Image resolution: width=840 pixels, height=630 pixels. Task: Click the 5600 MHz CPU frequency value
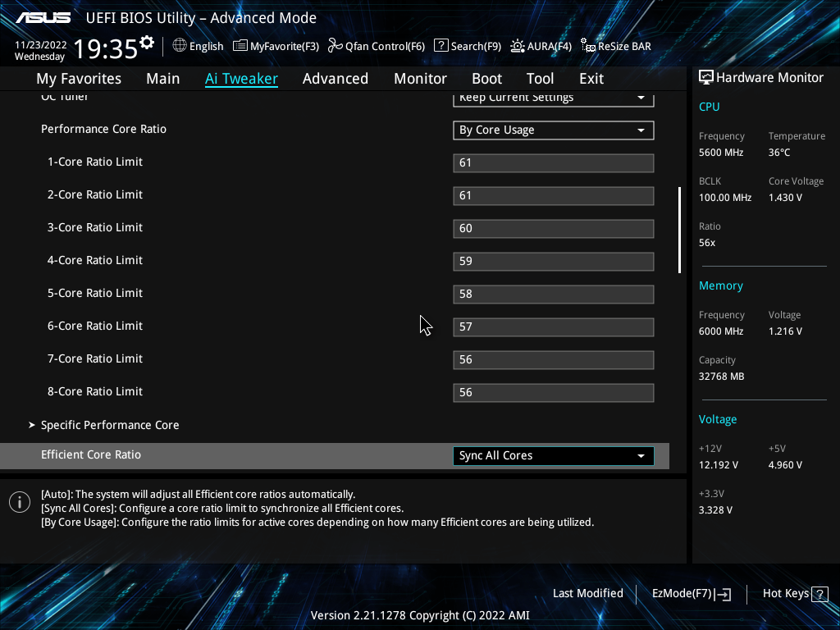pos(720,153)
